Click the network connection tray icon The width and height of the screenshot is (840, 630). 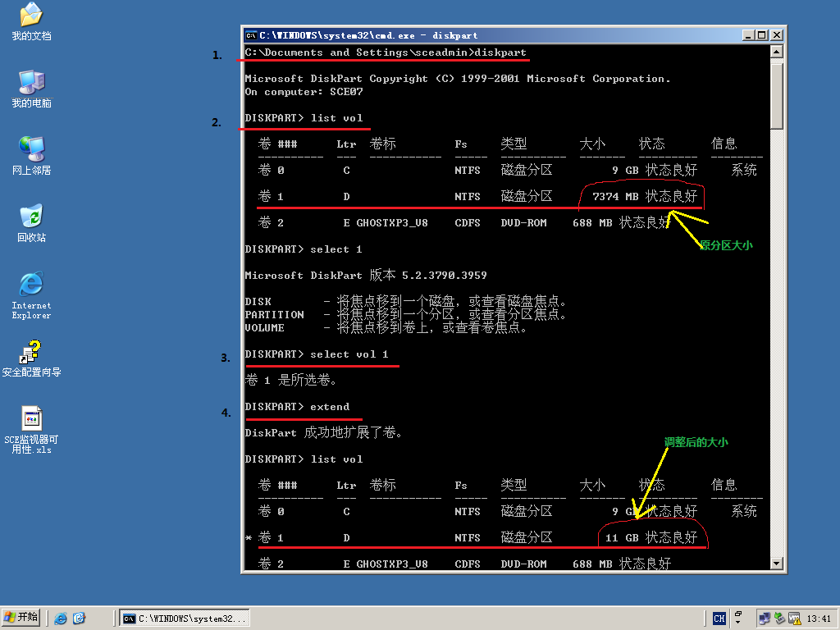pyautogui.click(x=764, y=618)
